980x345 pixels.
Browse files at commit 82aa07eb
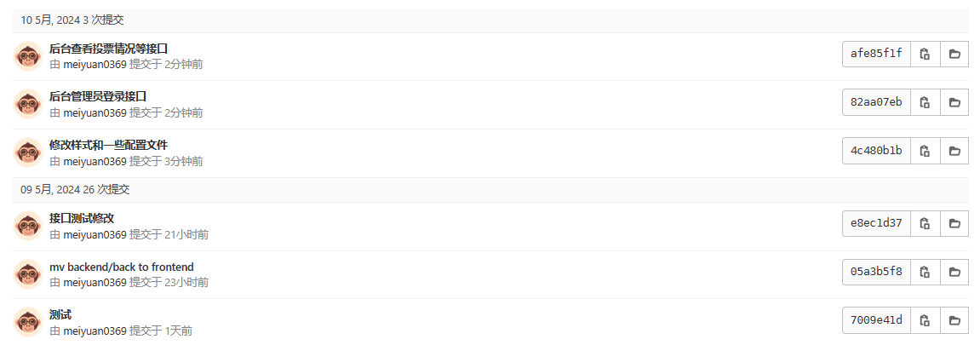(x=954, y=102)
